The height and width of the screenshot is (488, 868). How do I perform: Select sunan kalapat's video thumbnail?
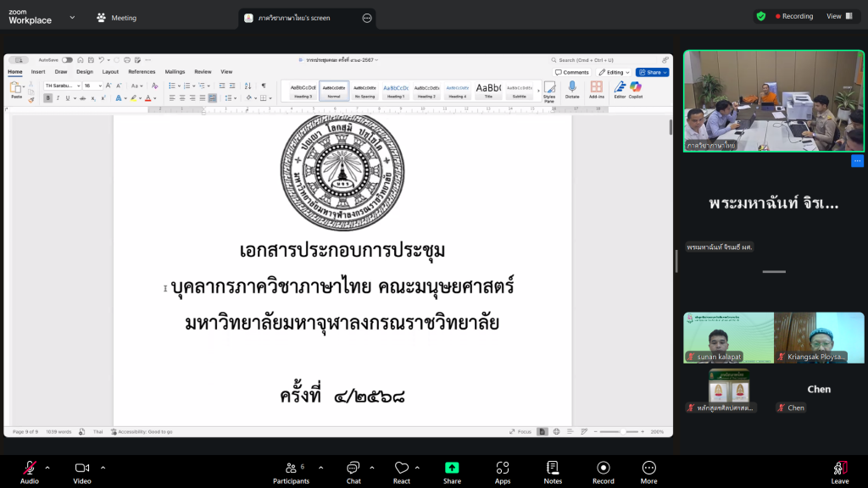pos(728,337)
